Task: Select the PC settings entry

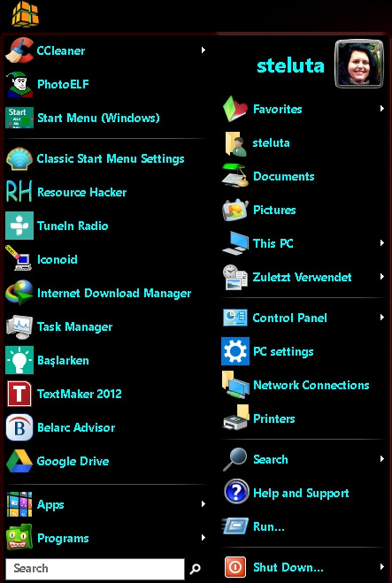Action: coord(304,351)
